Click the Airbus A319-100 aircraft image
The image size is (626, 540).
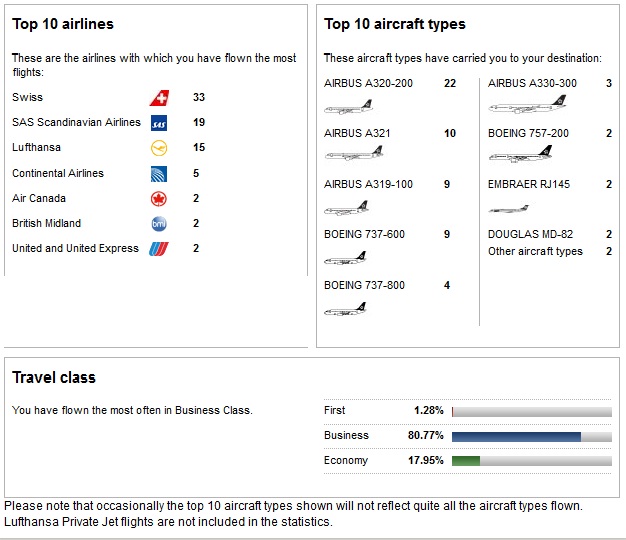click(346, 208)
